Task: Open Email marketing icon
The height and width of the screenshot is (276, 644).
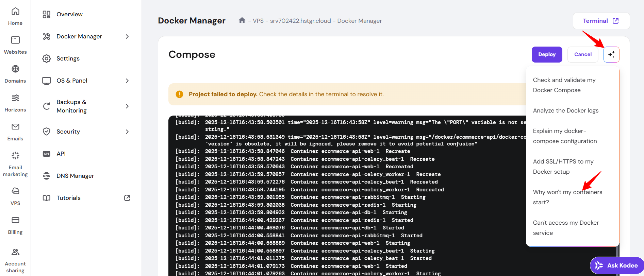Action: click(x=15, y=156)
